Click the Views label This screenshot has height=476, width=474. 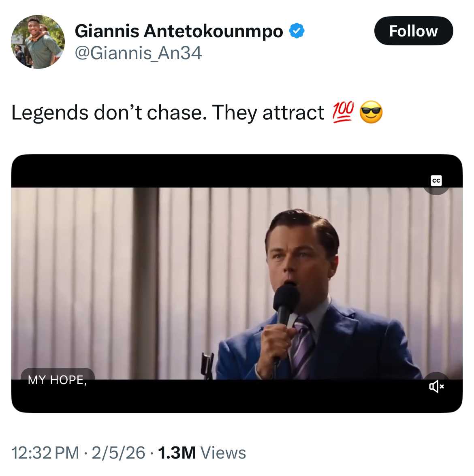tap(223, 453)
